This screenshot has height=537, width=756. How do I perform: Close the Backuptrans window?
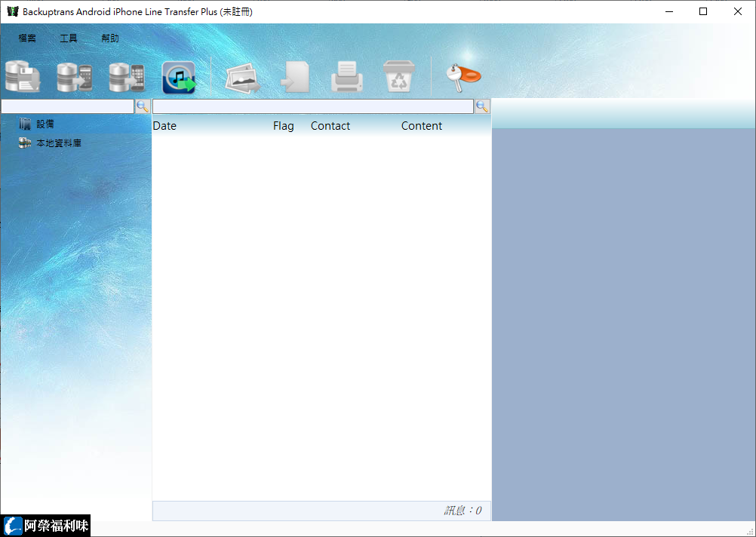click(738, 11)
